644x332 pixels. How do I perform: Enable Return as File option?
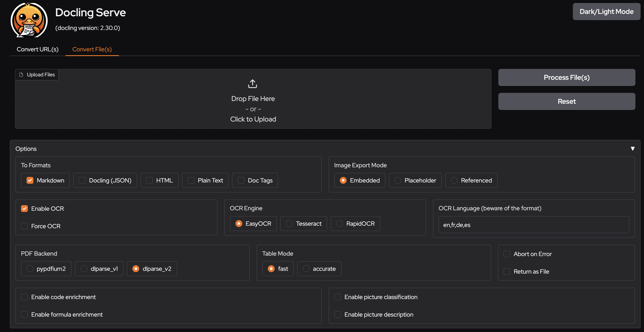pos(507,271)
